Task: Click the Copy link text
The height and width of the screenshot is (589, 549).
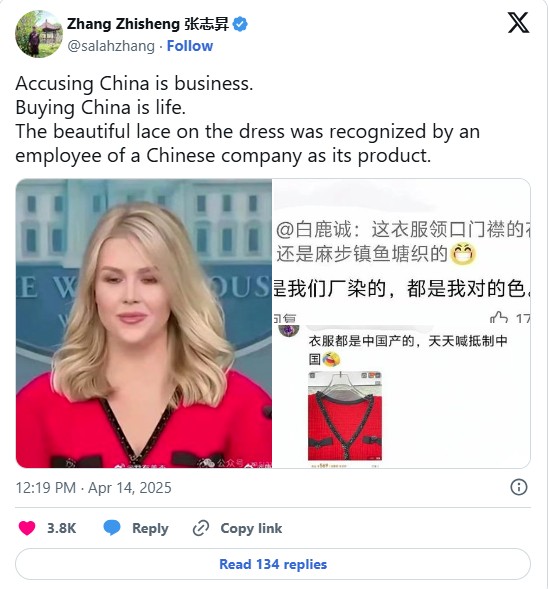Action: click(x=251, y=528)
